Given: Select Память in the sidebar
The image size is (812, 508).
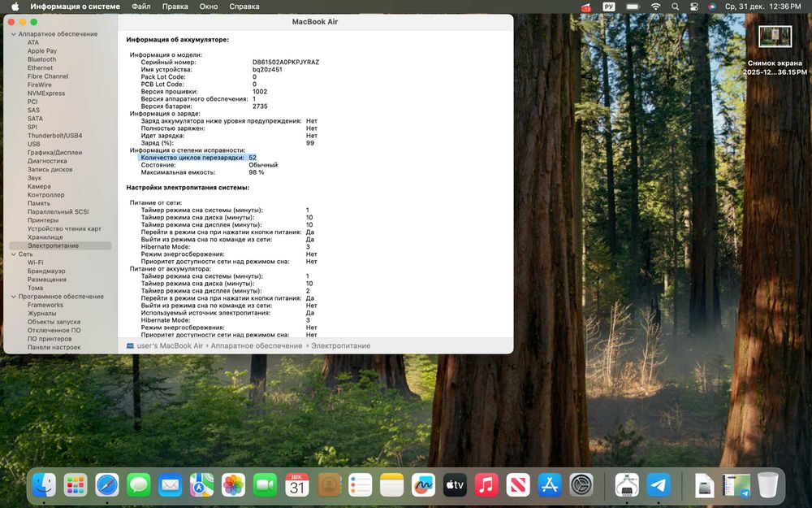Looking at the screenshot, I should (39, 204).
